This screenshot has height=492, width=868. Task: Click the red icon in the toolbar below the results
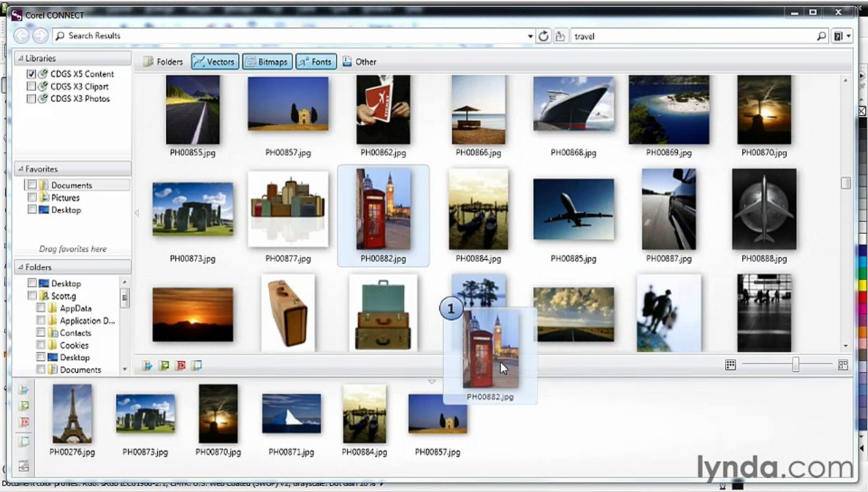180,366
